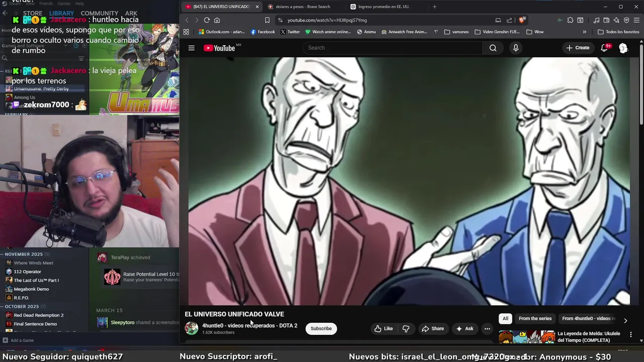The image size is (644, 362).
Task: Expand the 'Wow' bookmark folder
Action: click(535, 32)
